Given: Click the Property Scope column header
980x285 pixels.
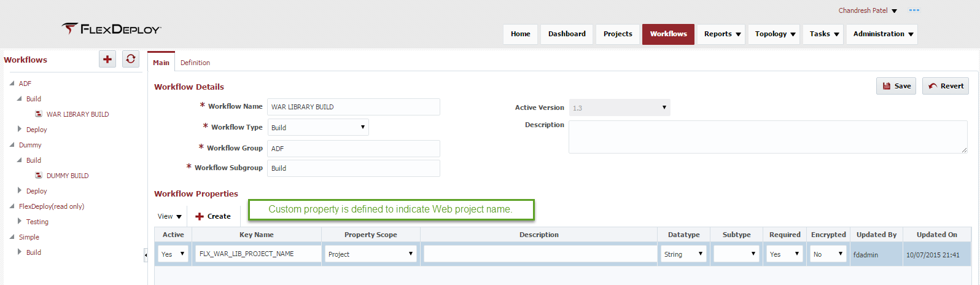Looking at the screenshot, I should point(371,235).
